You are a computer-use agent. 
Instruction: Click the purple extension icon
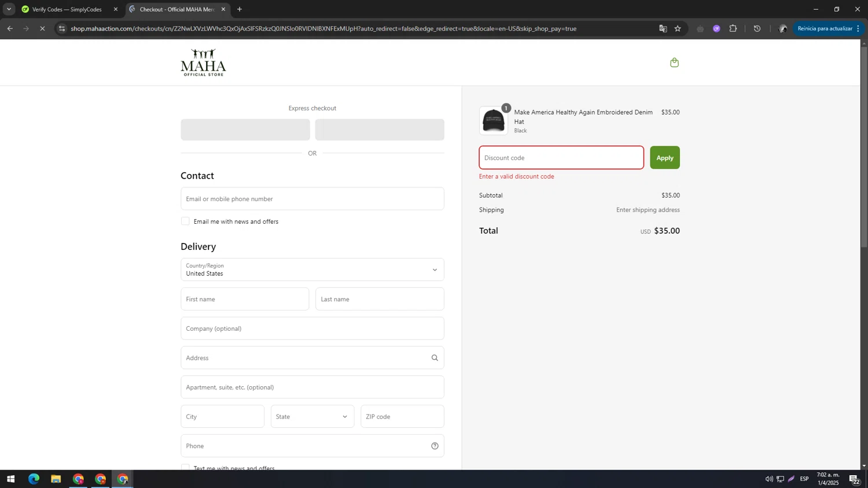(x=716, y=28)
